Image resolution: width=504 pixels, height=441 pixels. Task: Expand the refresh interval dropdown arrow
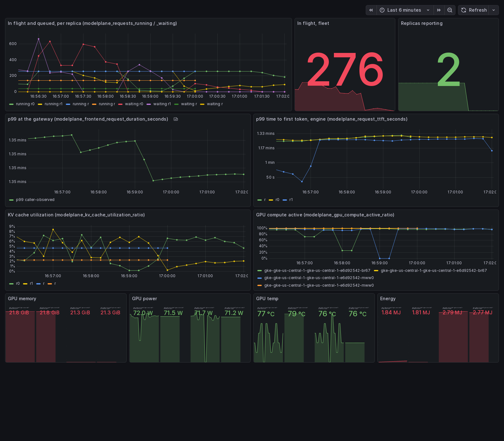[x=494, y=10]
